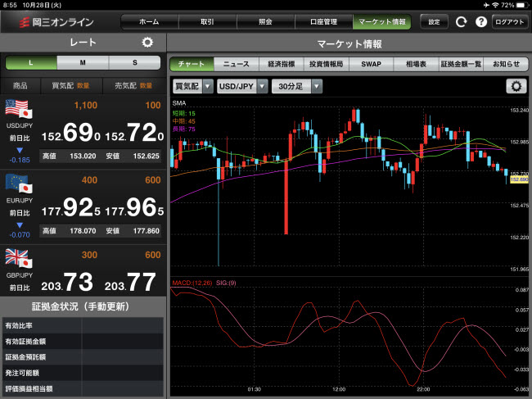Tap the 証拠金状況（手動更新）header
Viewport: 532px width, 399px height.
click(81, 306)
